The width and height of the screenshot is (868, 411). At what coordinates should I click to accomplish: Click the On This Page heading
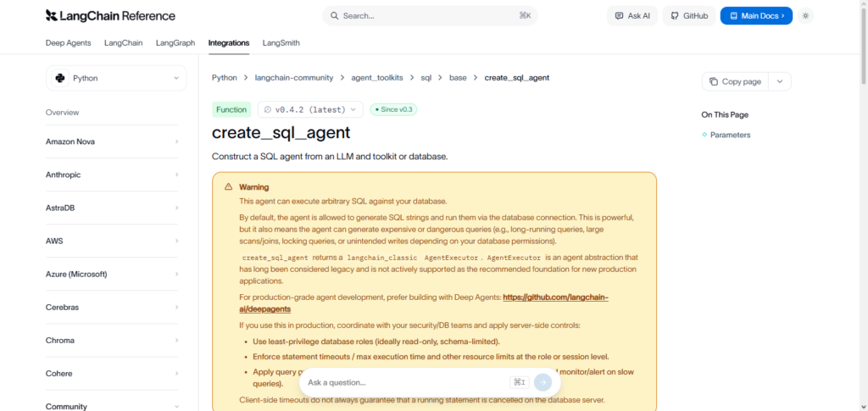point(725,115)
